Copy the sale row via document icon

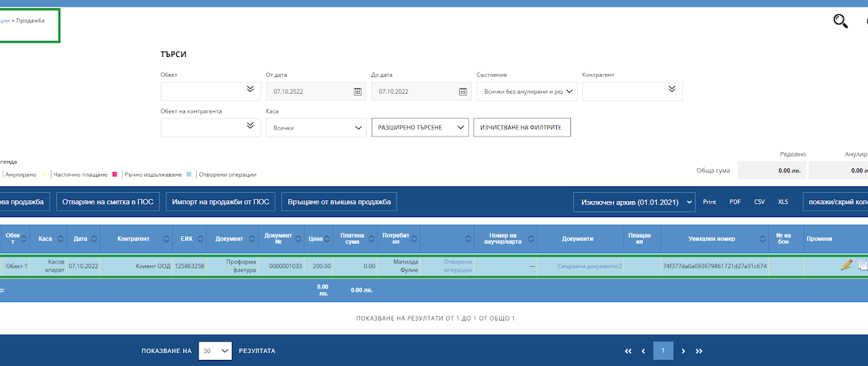coord(863,266)
